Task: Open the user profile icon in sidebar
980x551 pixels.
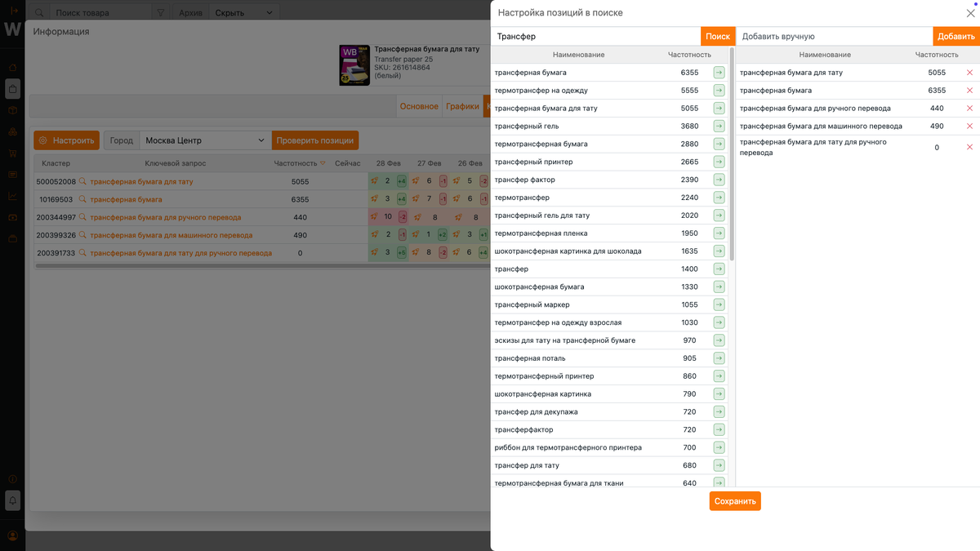Action: coord(12,535)
